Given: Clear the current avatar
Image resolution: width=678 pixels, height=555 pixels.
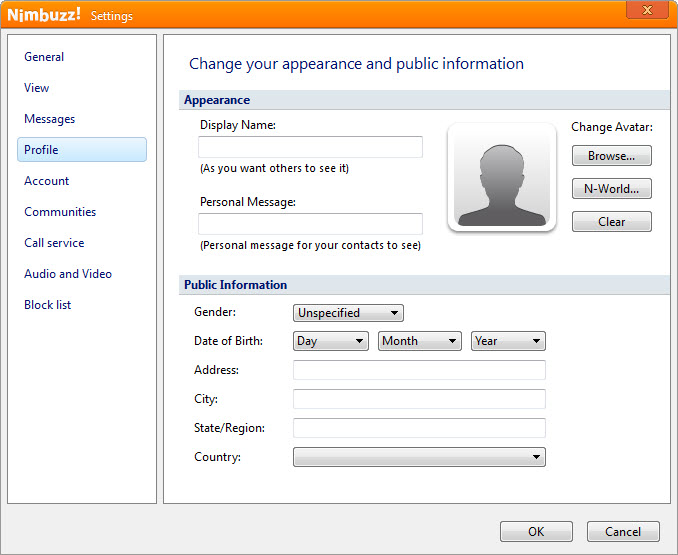Looking at the screenshot, I should (611, 222).
